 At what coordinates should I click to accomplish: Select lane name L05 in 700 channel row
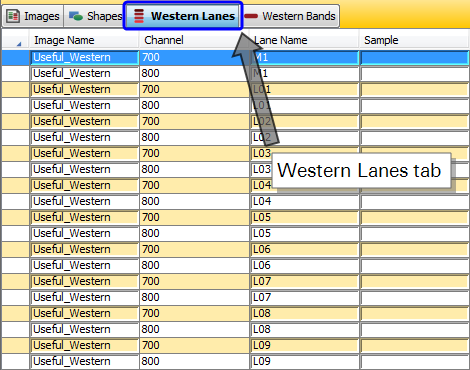[304, 217]
